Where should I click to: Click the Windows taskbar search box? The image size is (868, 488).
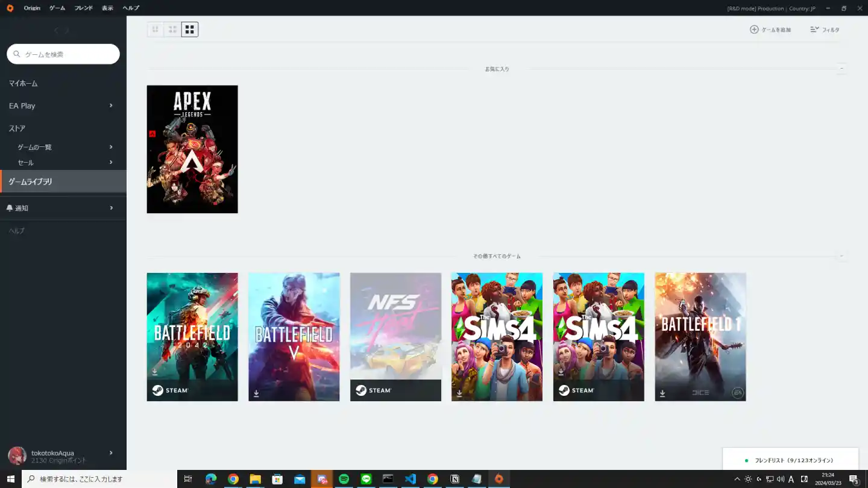coord(99,479)
